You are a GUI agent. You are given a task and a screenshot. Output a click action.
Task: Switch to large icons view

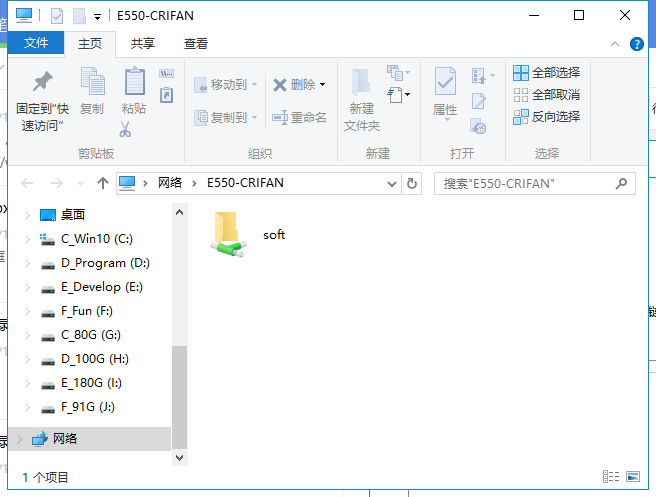pyautogui.click(x=633, y=476)
